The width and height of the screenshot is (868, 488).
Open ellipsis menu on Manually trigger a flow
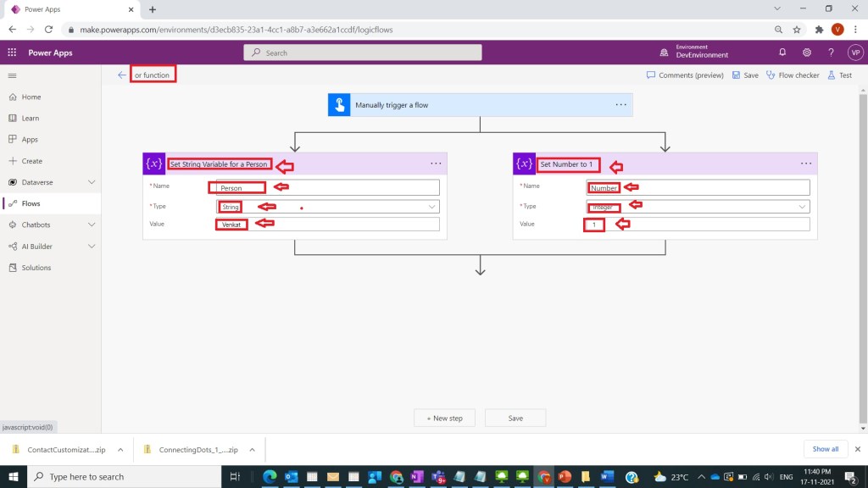tap(620, 105)
